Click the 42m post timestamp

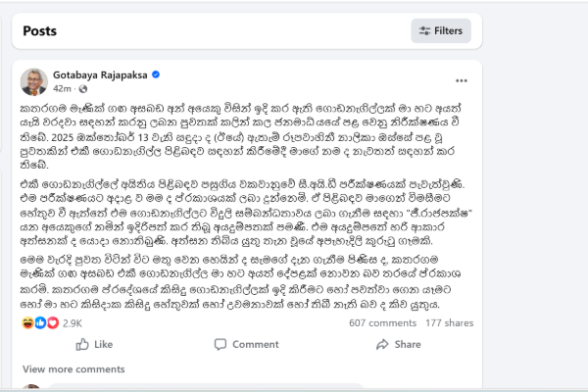click(x=60, y=88)
